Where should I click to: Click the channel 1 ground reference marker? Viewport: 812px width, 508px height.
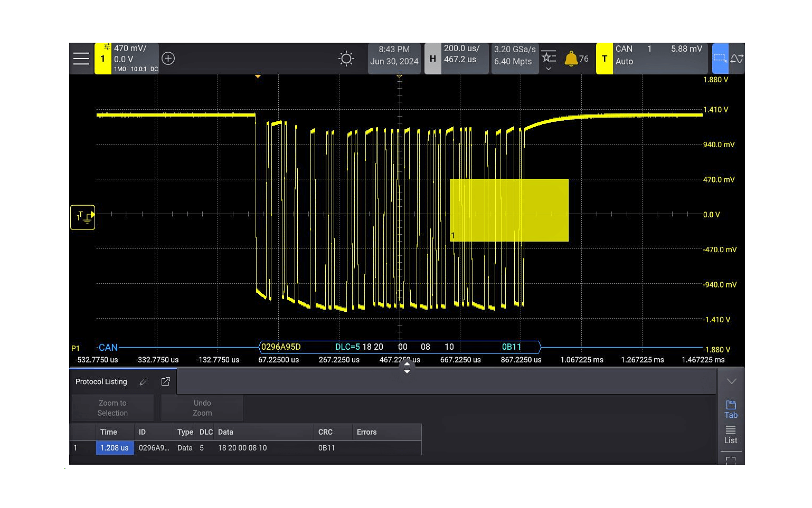point(83,217)
